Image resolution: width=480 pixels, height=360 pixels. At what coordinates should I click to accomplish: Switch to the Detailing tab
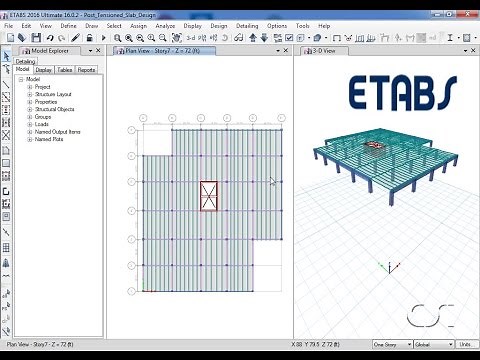click(x=25, y=61)
